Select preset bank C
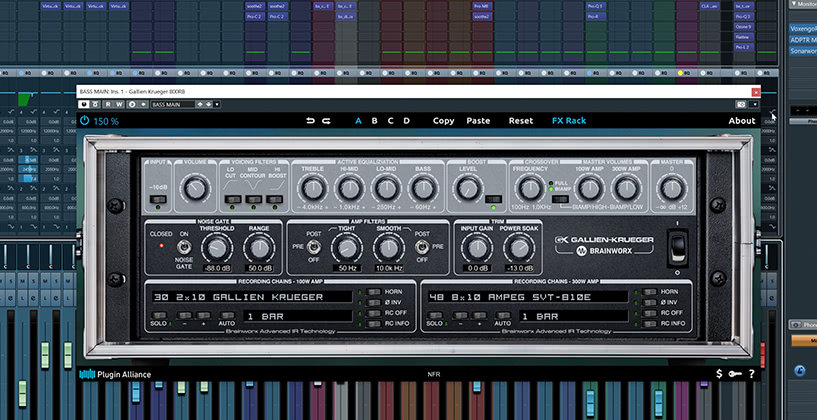 point(390,121)
